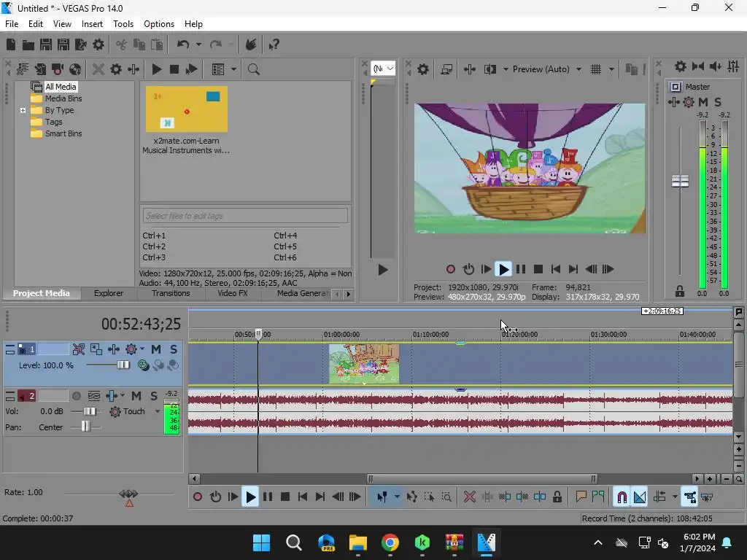
Task: Open Master bus audio properties gear
Action: coord(681,66)
